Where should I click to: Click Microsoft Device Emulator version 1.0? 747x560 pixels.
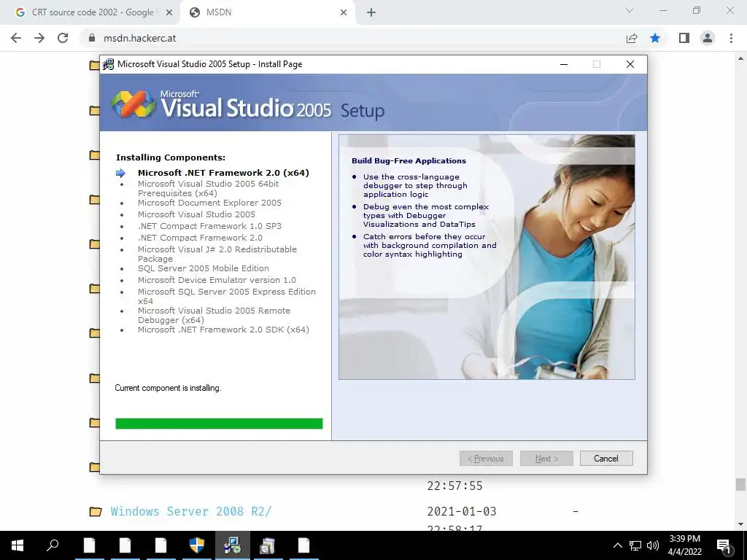click(217, 280)
